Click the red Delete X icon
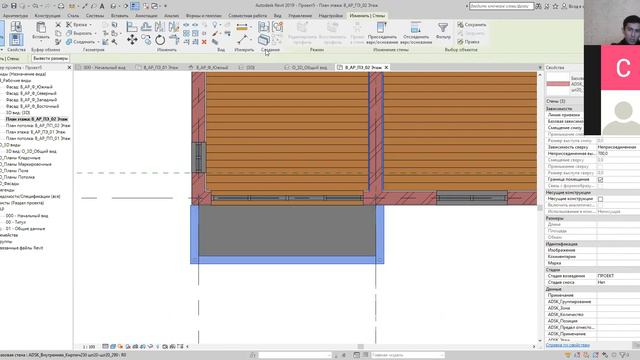The height and width of the screenshot is (360, 640). 204,42
